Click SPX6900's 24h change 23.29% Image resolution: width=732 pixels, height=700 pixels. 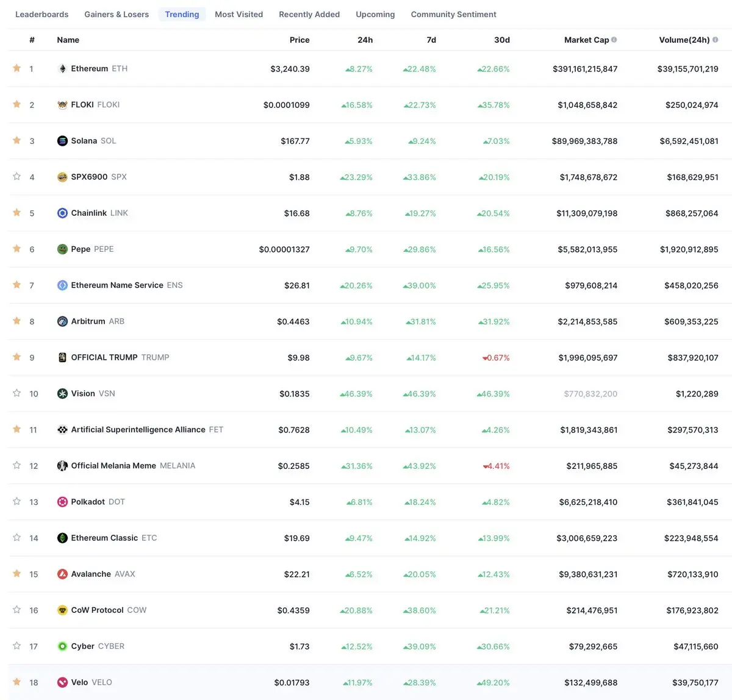click(x=356, y=177)
